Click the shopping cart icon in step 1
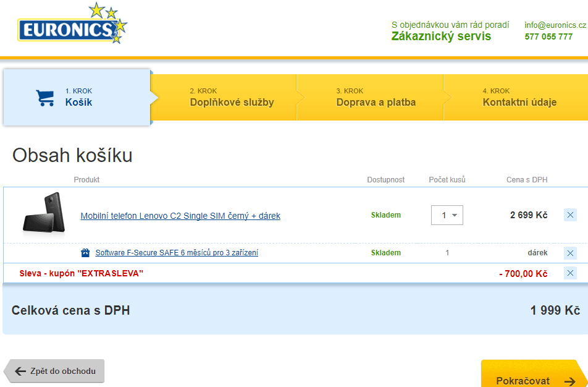Image resolution: width=588 pixels, height=387 pixels. tap(45, 98)
